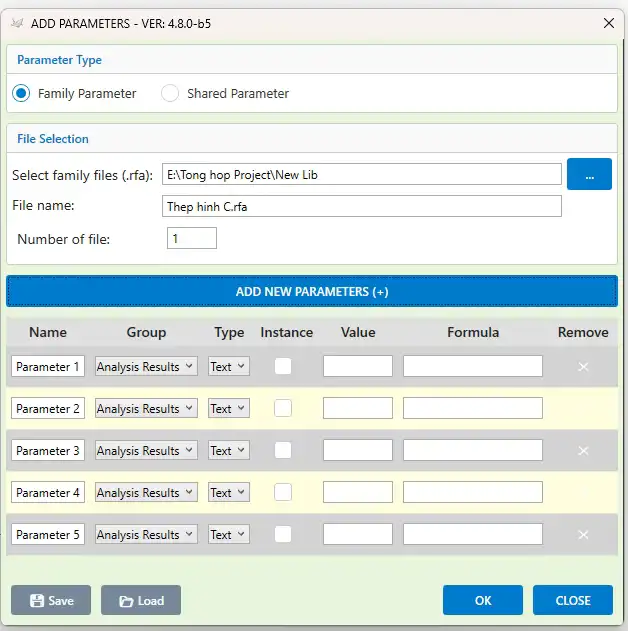
Task: Click the Value column header
Action: [358, 332]
